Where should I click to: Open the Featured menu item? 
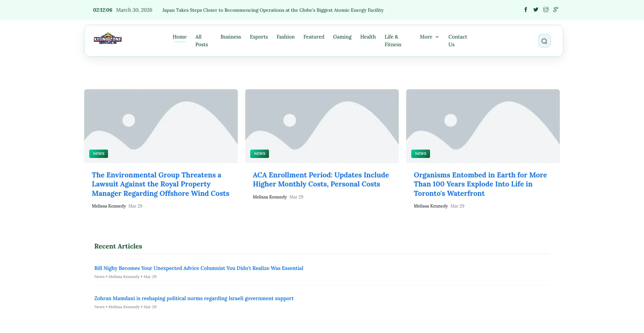tap(314, 37)
